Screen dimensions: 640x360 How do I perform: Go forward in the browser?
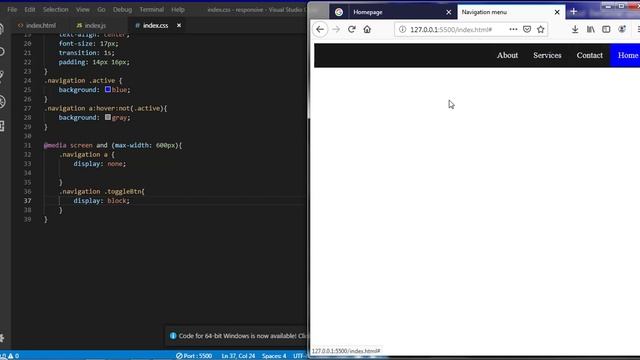point(336,29)
